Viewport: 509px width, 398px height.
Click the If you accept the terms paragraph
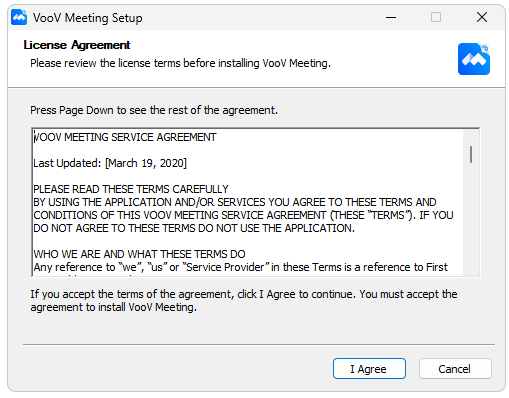[x=244, y=300]
